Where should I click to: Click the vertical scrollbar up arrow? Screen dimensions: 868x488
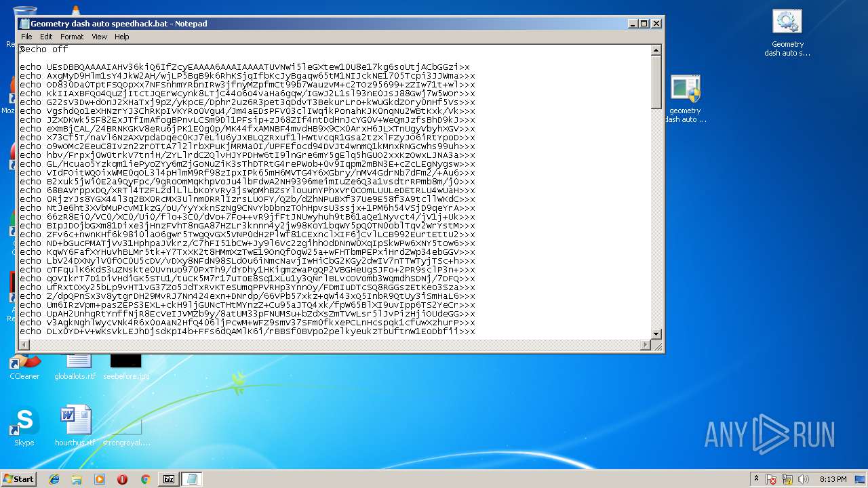pos(656,50)
